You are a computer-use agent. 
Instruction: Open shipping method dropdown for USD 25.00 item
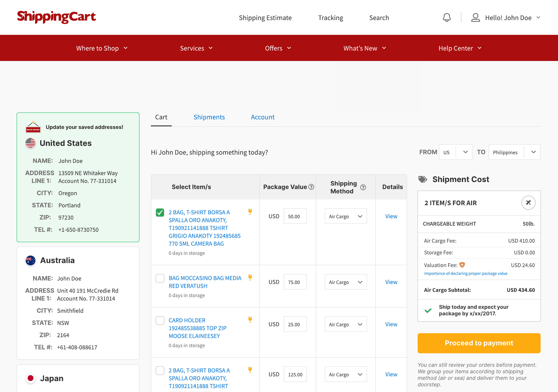point(346,324)
